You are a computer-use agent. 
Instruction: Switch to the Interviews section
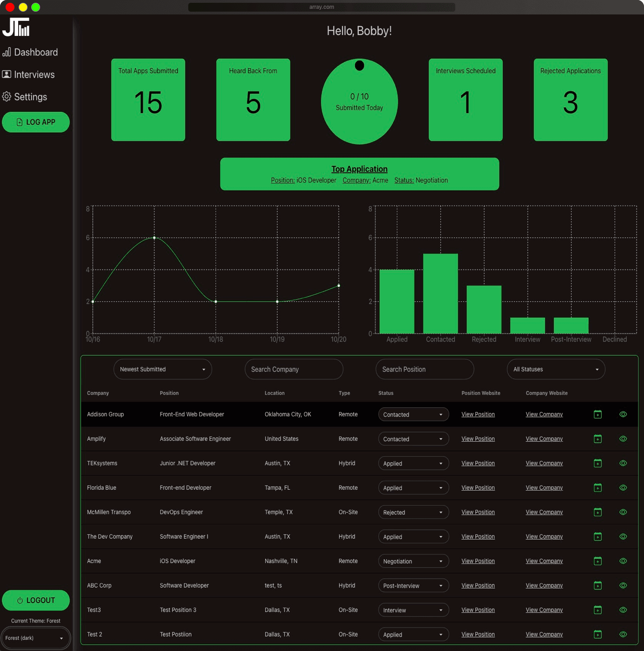[x=34, y=74]
